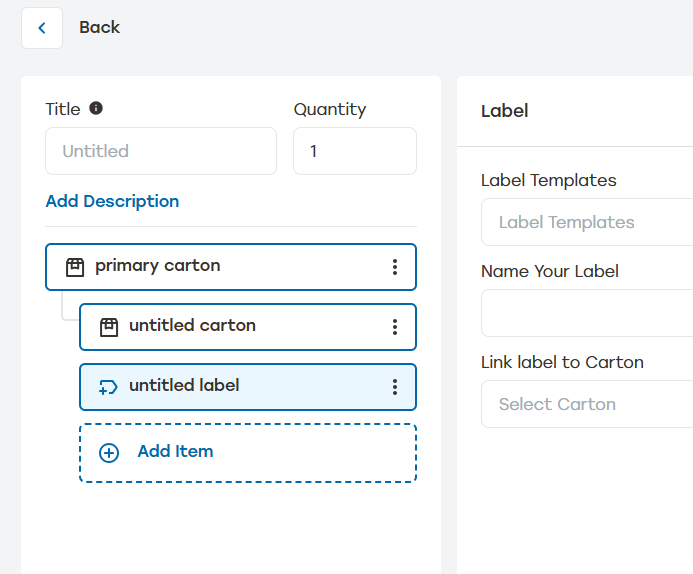Open the untitled label three-dot menu
This screenshot has height=574, width=693.
pos(395,387)
